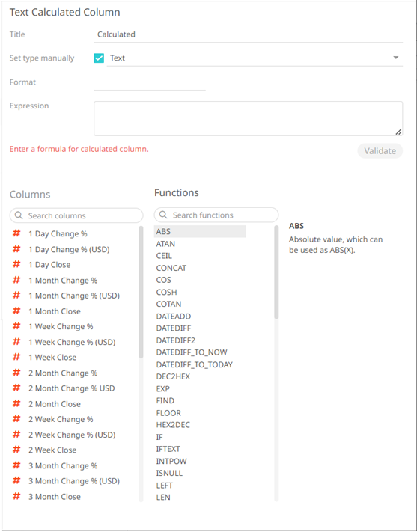417x532 pixels.
Task: Click the hash icon beside 1 Week Change %
Action: click(16, 326)
